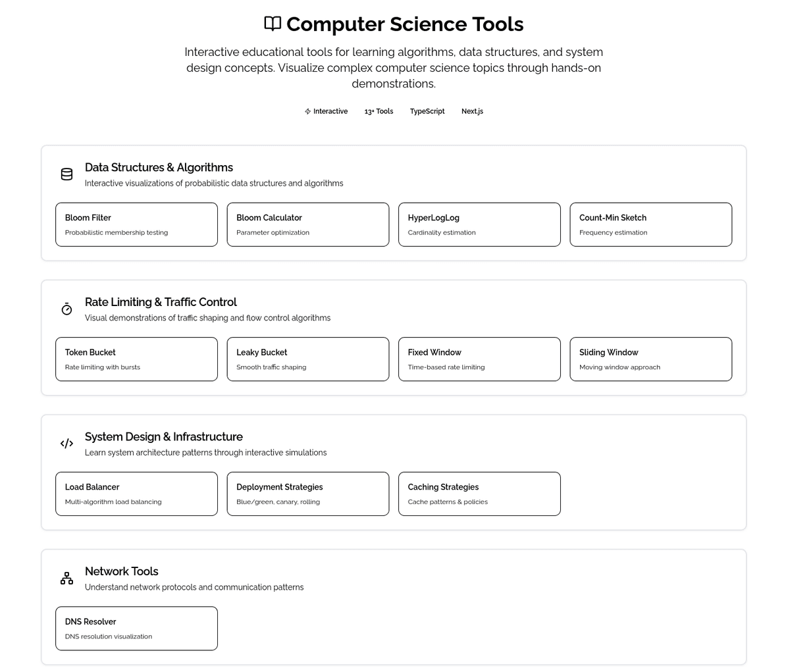The image size is (790, 672).
Task: Click the 13+ Tools badge
Action: tap(379, 111)
